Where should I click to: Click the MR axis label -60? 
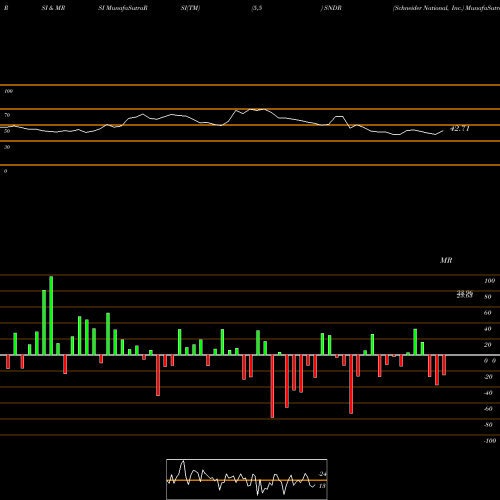488,409
